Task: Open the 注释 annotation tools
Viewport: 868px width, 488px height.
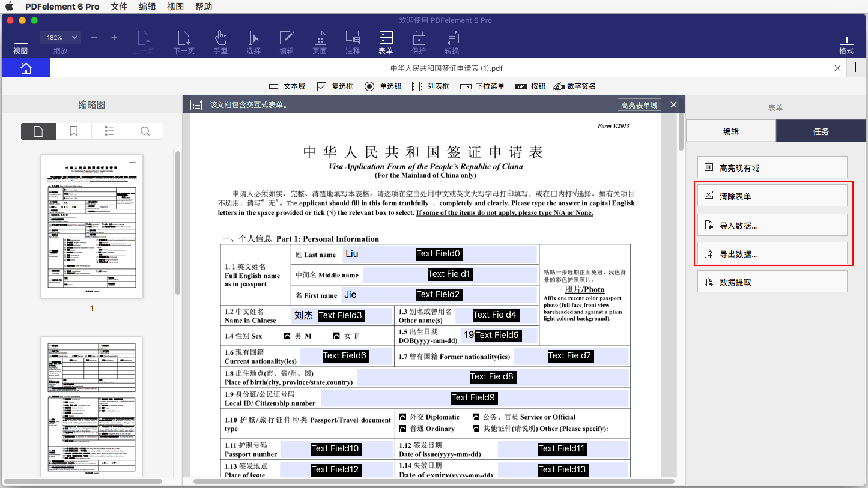Action: tap(353, 42)
